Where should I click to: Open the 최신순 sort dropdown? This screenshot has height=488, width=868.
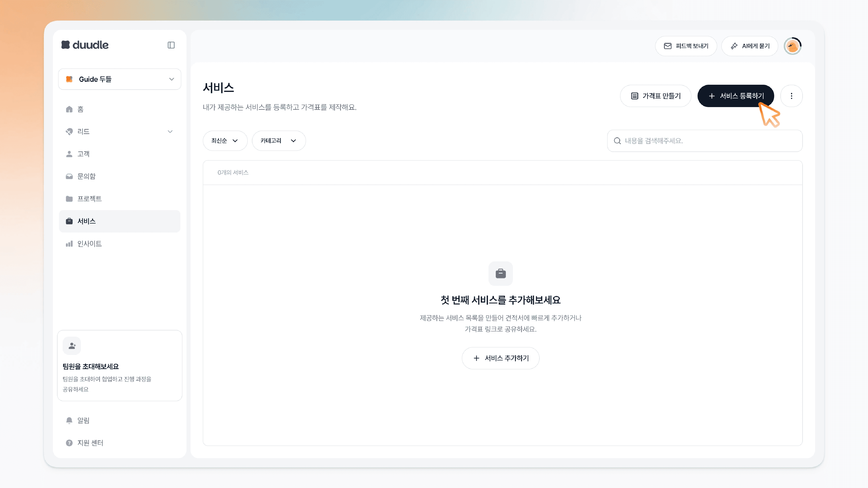pyautogui.click(x=225, y=141)
